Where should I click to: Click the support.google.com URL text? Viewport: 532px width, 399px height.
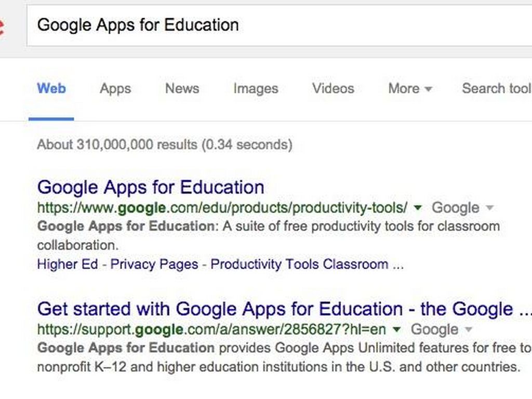[x=211, y=329]
